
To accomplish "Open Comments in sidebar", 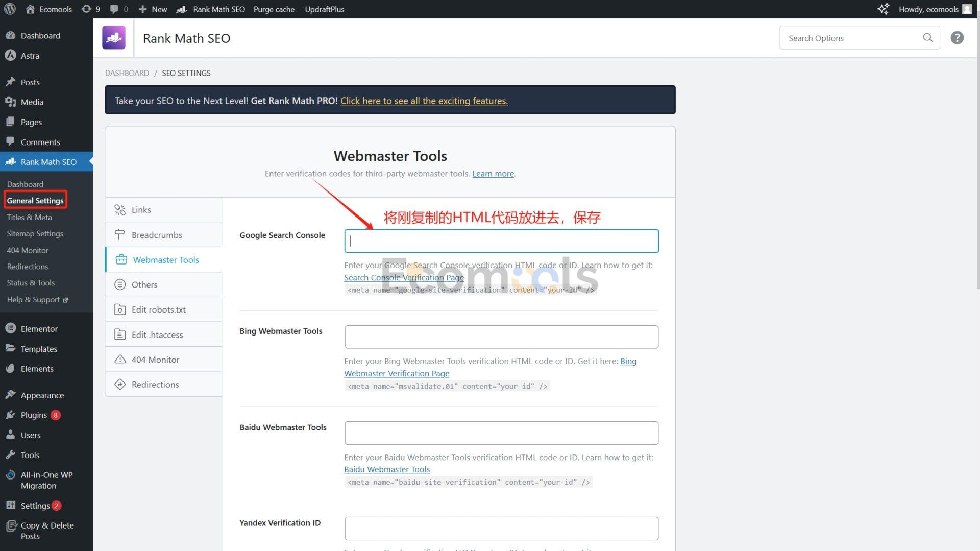I will pos(46,142).
